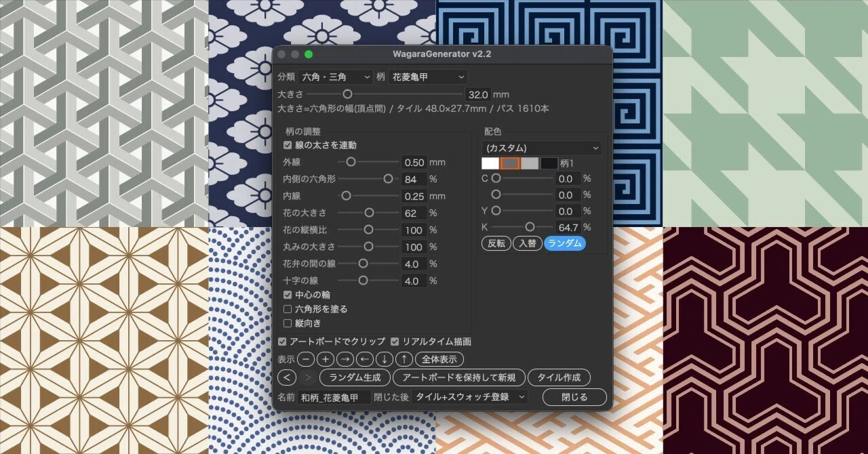
Task: Open the 閉じた後 タイル+スウォッチ登録 dropdown
Action: [469, 397]
